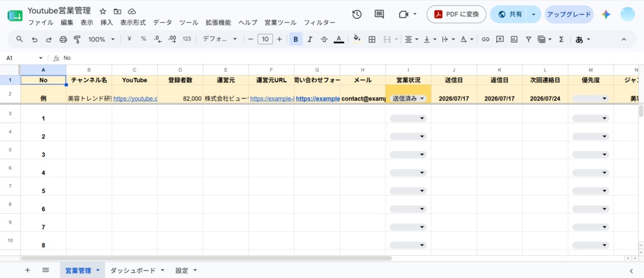The height and width of the screenshot is (278, 644).
Task: Open input tools あ menu
Action: pyautogui.click(x=583, y=40)
